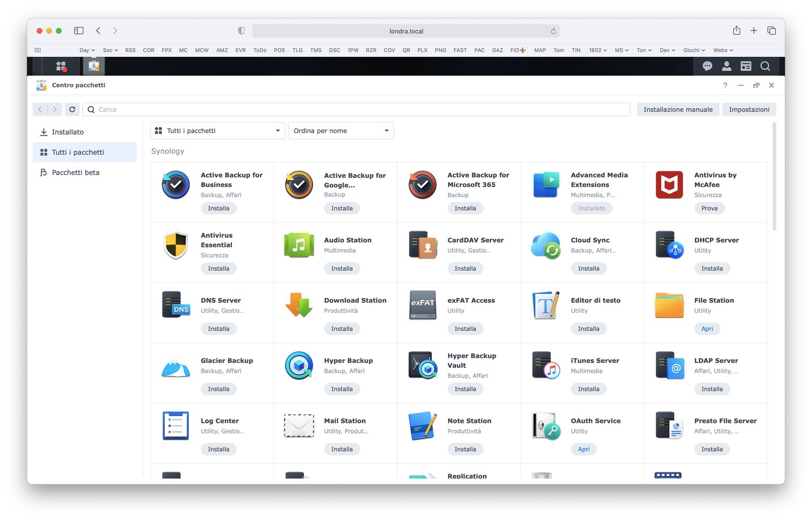Open the Giochi bookmarks folder dropdown
The image size is (812, 520).
(694, 50)
